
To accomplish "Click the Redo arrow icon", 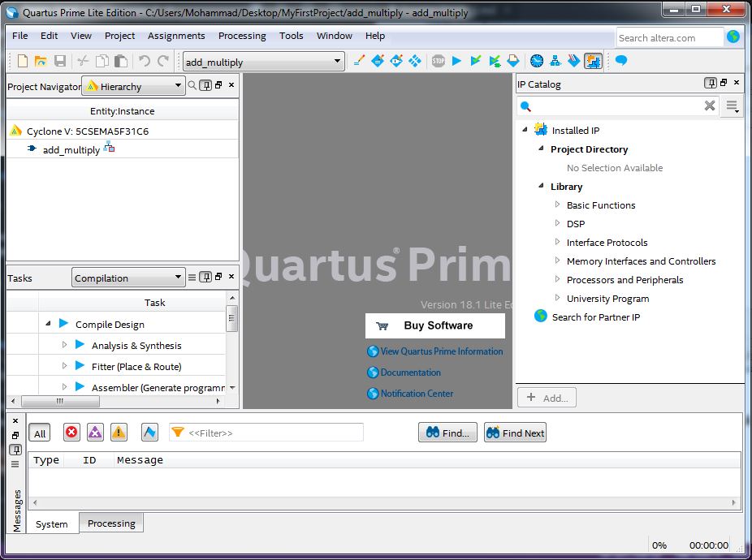I will tap(163, 61).
